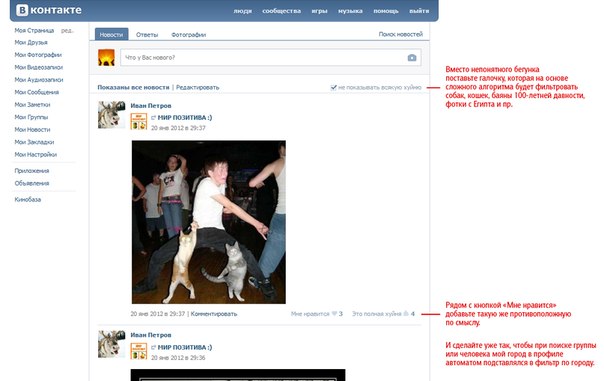The image size is (604, 381).
Task: Click Редактировать link next to news filter
Action: point(197,87)
